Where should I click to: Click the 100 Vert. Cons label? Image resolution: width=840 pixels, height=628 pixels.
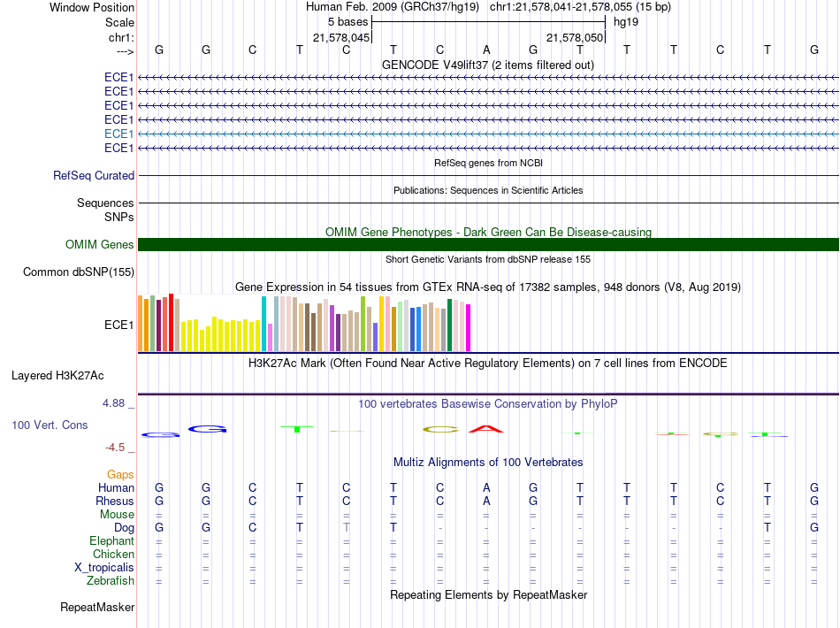pyautogui.click(x=50, y=425)
